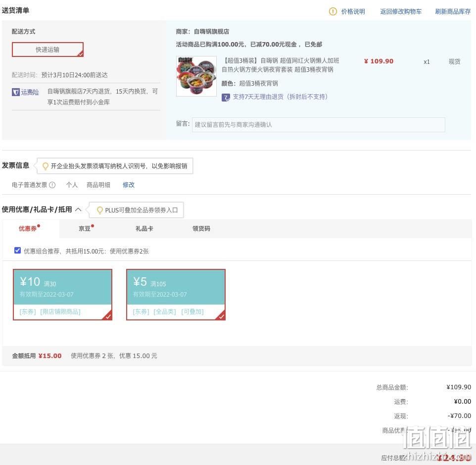Open the 价格说明 link

[353, 11]
